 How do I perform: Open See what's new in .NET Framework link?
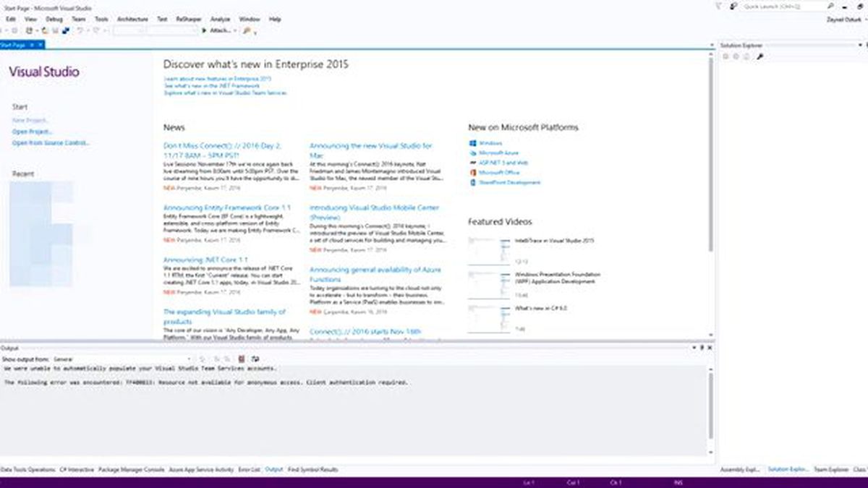tap(211, 86)
